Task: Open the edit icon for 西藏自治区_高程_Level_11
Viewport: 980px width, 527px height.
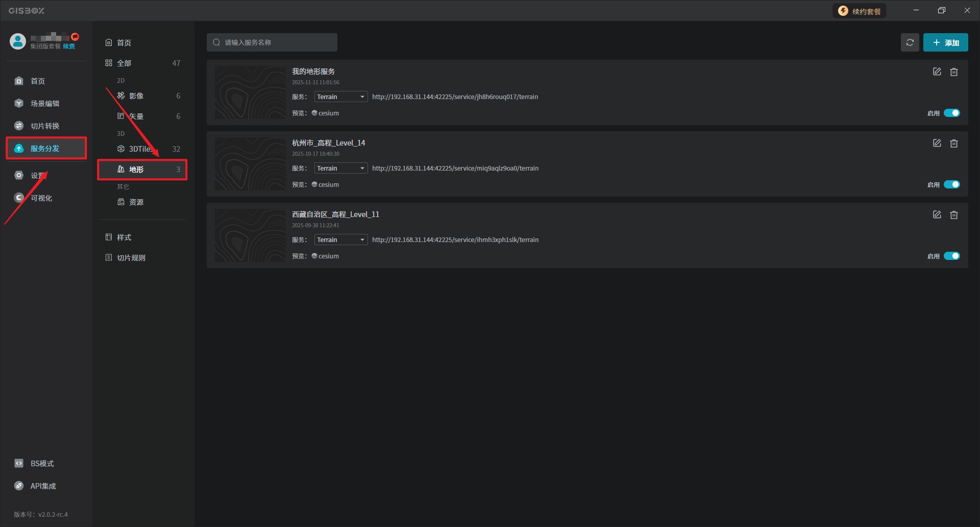Action: click(x=937, y=215)
